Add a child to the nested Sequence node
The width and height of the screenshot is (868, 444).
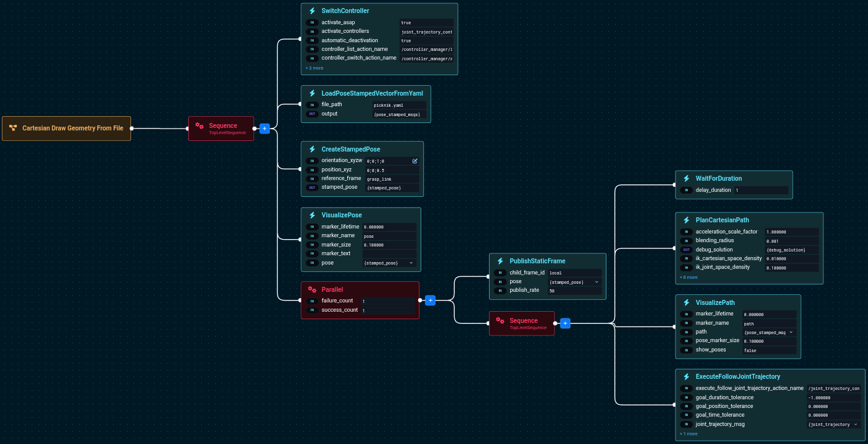click(x=565, y=323)
